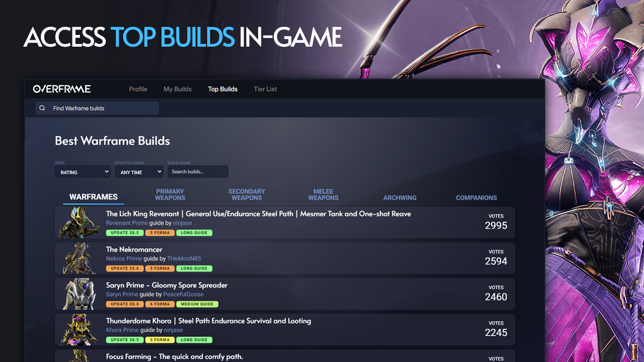Open ninjase author link on Revenant build

click(182, 223)
